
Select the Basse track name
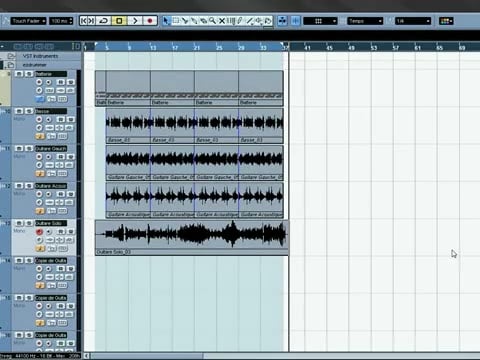click(51, 111)
